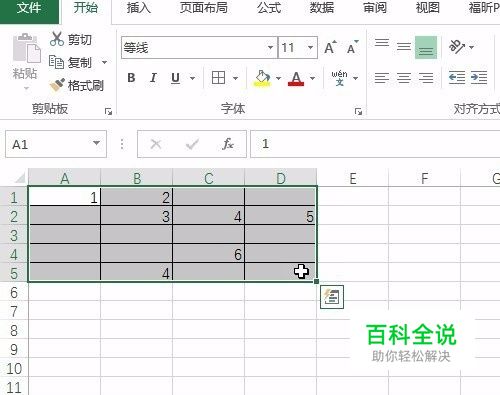Viewport: 500px width, 395px height.
Task: Select cell C4 containing 6
Action: (209, 254)
